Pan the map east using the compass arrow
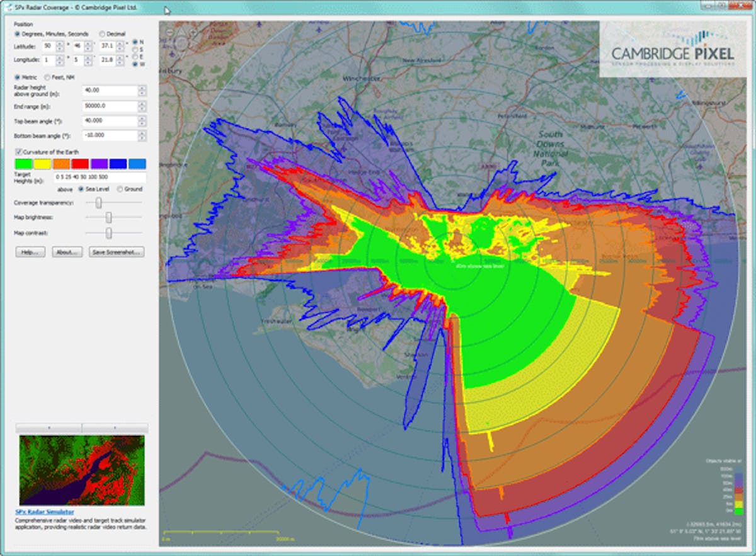The image size is (756, 556). 188,43
